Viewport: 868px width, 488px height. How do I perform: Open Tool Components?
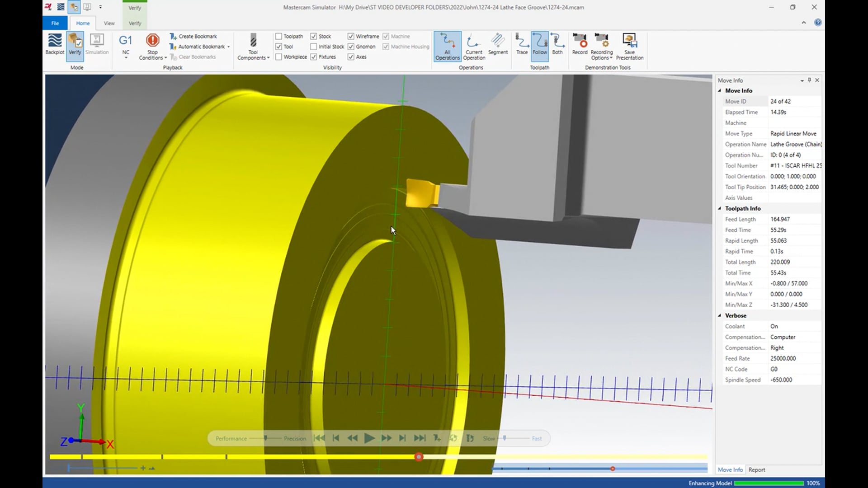[253, 47]
